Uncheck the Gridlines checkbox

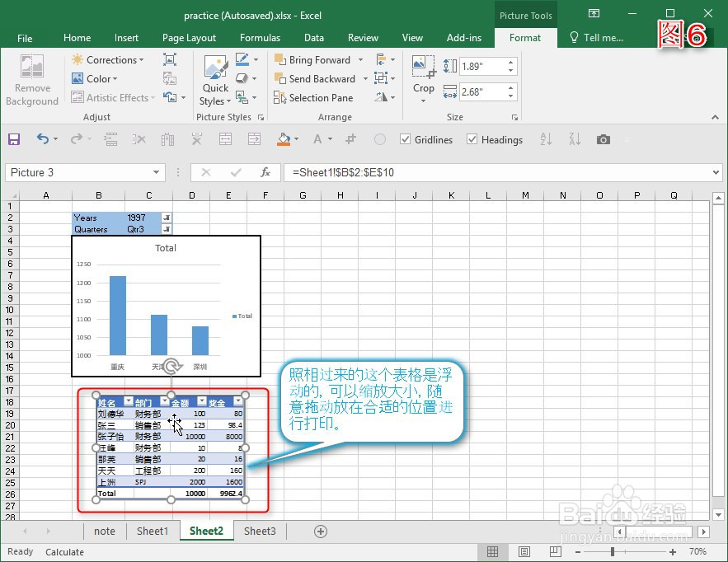point(404,139)
